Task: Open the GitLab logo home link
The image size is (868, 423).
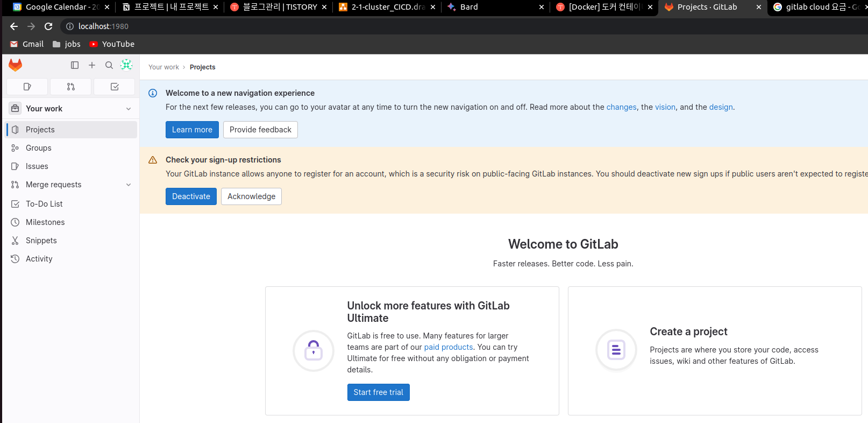Action: pyautogui.click(x=15, y=65)
